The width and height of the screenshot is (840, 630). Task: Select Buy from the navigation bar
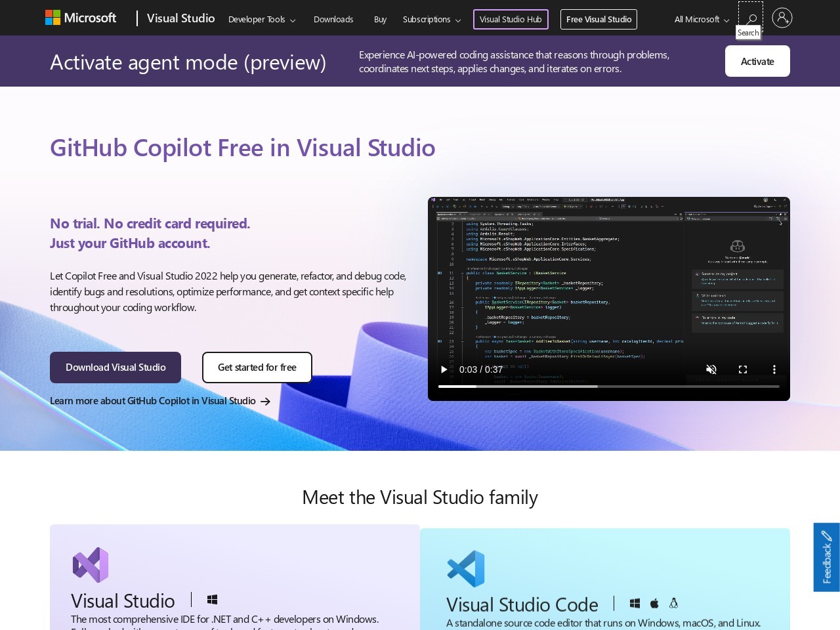[x=380, y=19]
